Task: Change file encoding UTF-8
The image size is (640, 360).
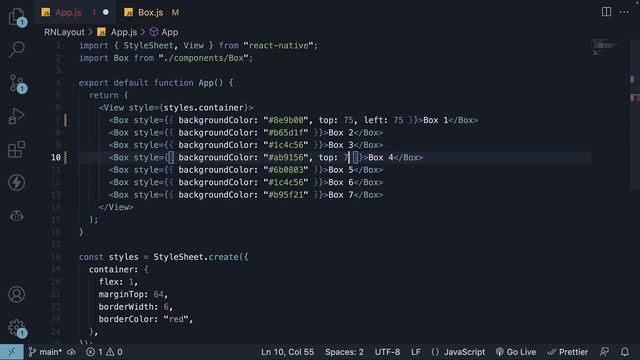Action: [x=387, y=352]
